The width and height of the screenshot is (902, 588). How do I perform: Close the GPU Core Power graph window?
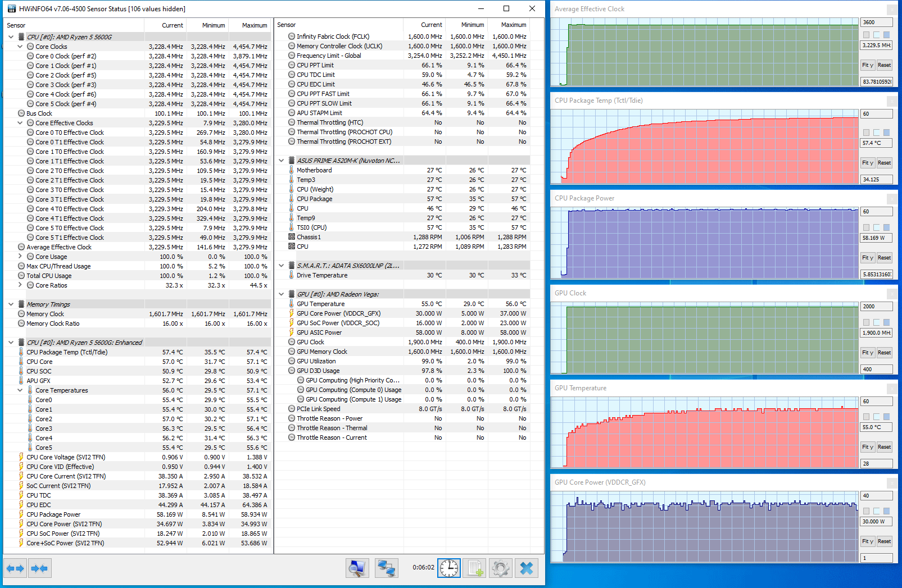pos(892,483)
